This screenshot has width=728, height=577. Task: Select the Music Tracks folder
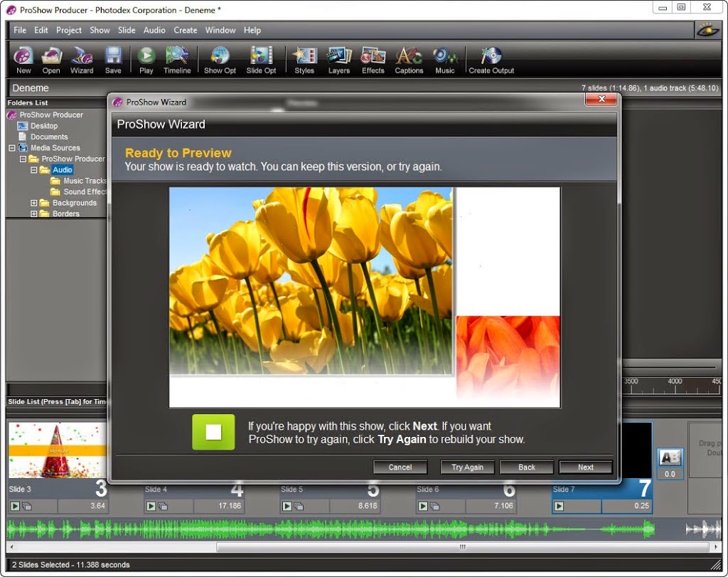[85, 181]
